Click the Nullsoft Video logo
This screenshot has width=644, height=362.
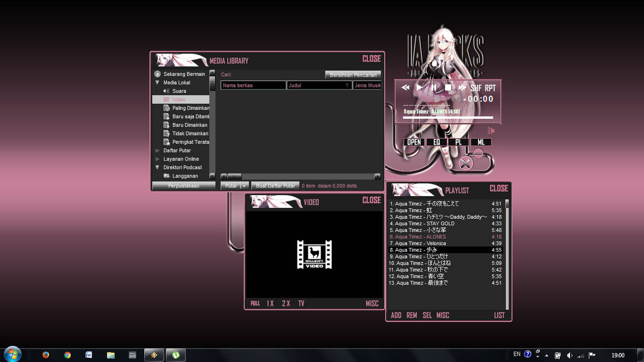click(x=314, y=255)
